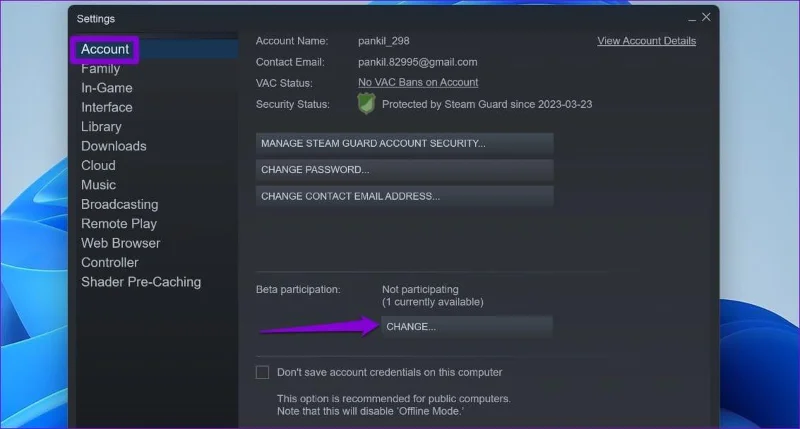800x429 pixels.
Task: Click the contact email pankil.82995@gmail.com
Action: click(418, 62)
